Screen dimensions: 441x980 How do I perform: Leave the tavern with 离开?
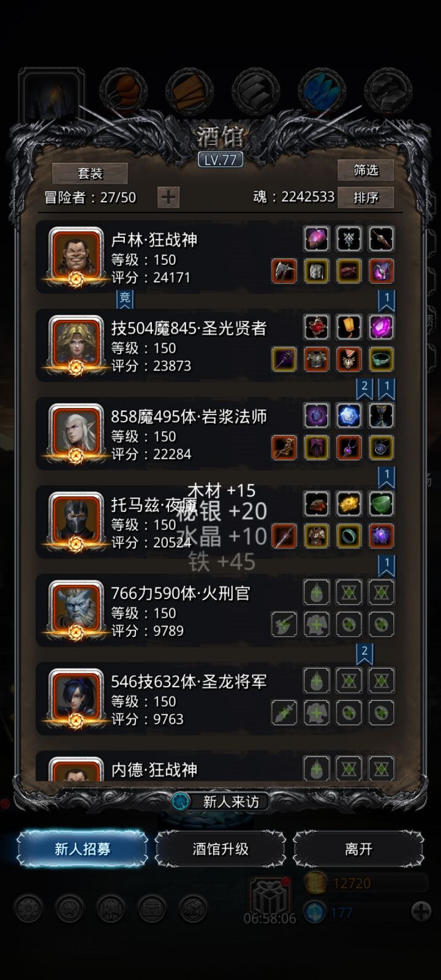[358, 849]
